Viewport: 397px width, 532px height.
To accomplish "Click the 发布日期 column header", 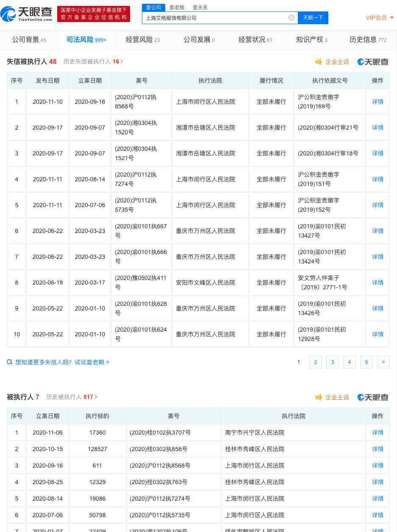I will click(47, 80).
